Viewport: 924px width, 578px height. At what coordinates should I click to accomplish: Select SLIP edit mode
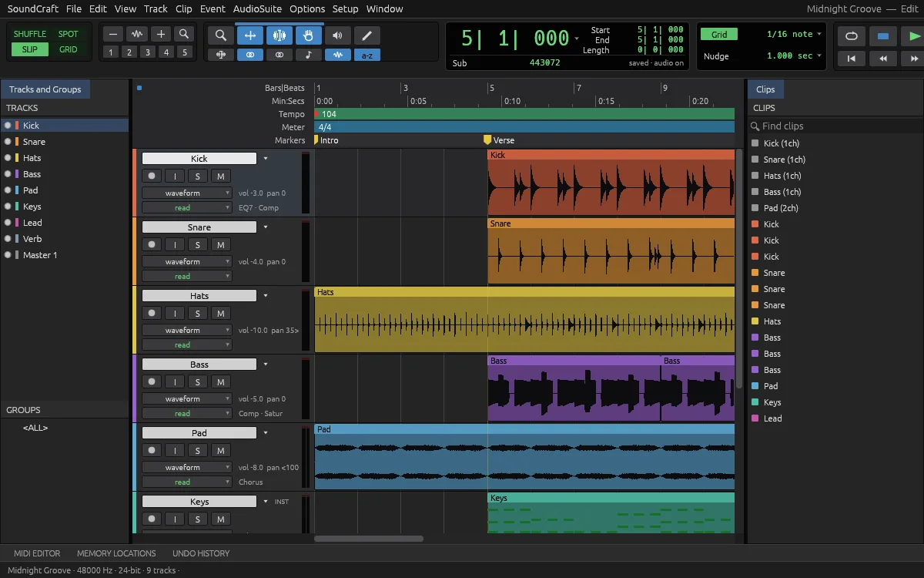[30, 49]
